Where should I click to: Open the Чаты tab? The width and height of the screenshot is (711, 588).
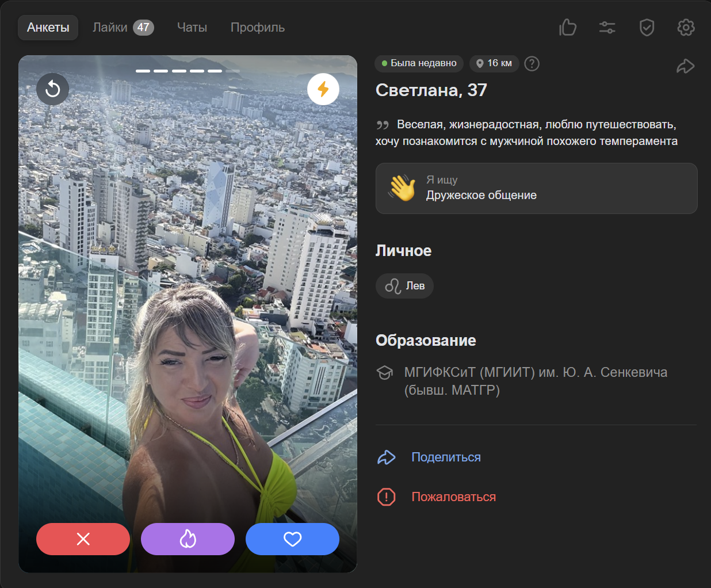tap(192, 28)
